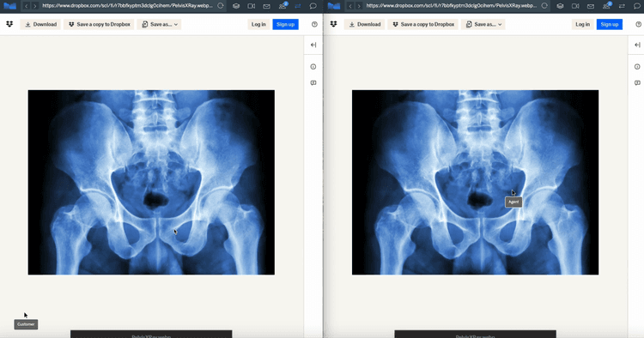
Task: Click reload icon in left address bar
Action: click(221, 6)
